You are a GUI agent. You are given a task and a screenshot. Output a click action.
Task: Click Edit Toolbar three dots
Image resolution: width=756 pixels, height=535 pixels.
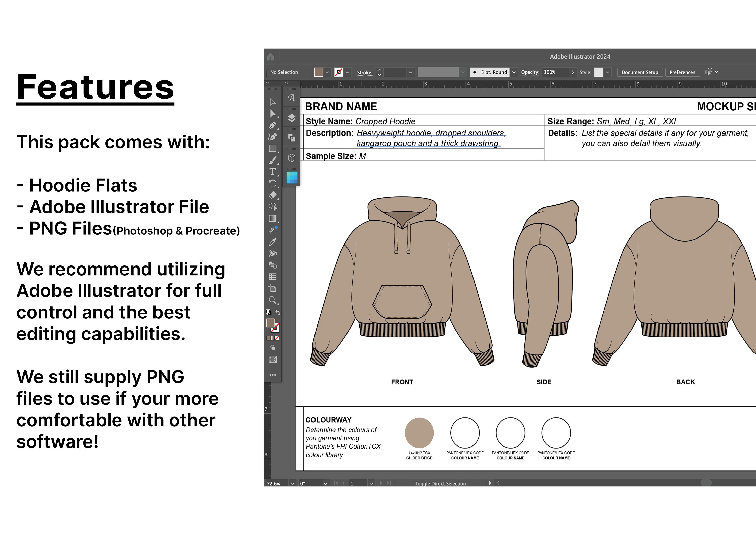(273, 375)
